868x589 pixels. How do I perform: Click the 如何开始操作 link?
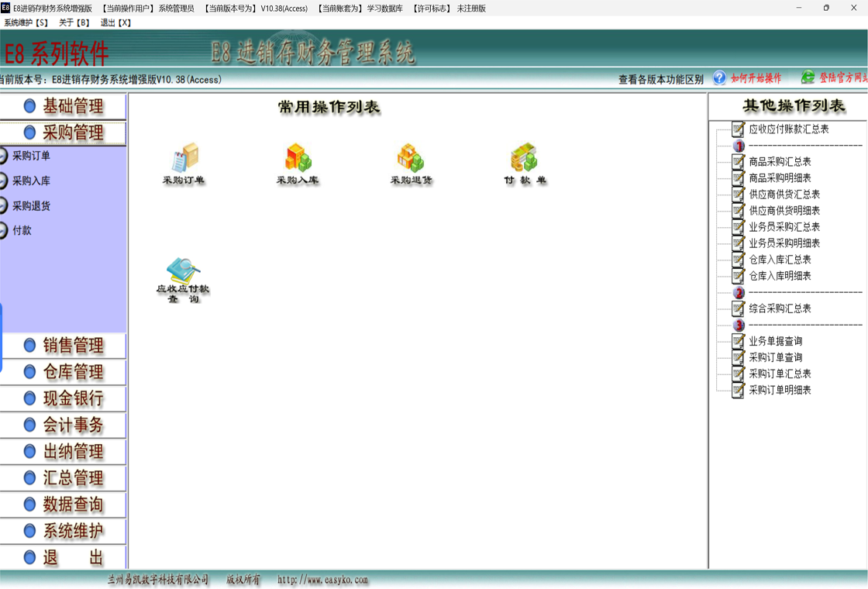click(756, 78)
